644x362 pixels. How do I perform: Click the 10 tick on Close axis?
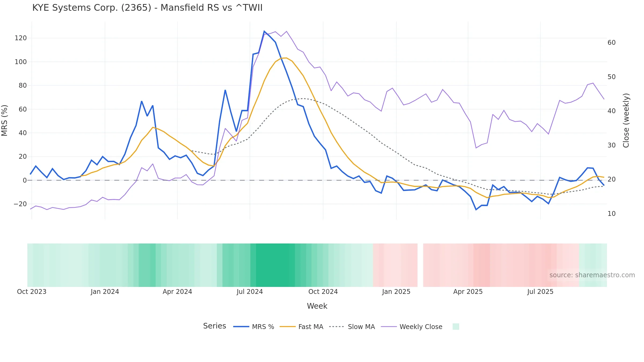click(612, 214)
